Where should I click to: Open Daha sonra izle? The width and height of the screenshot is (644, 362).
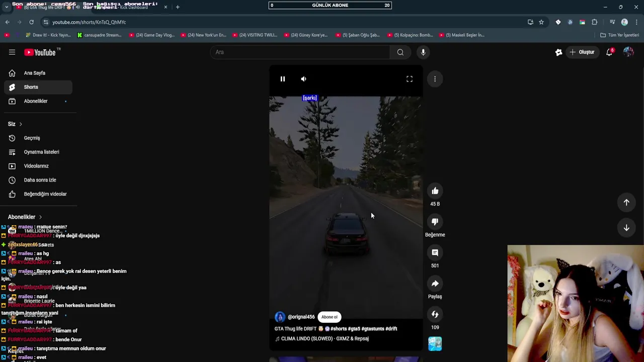[38, 180]
